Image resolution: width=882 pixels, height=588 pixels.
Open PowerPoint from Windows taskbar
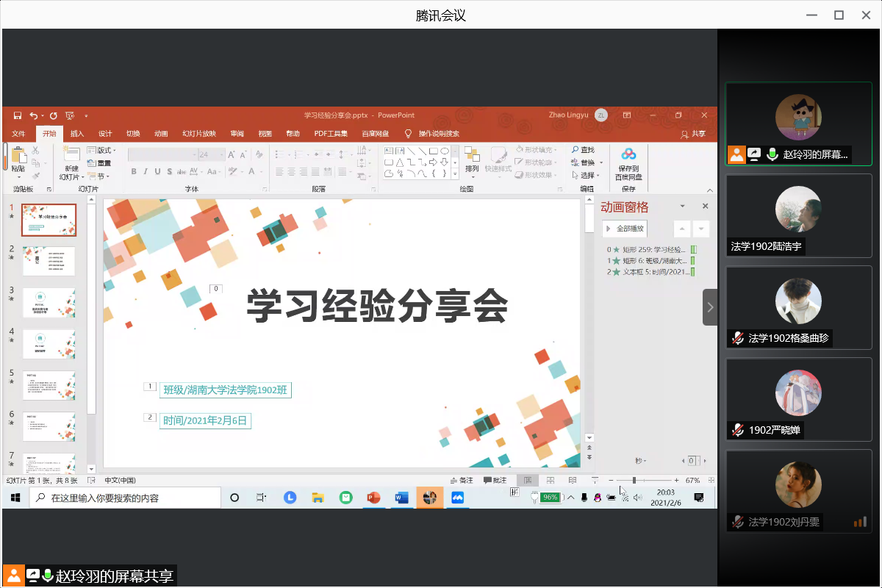click(373, 498)
